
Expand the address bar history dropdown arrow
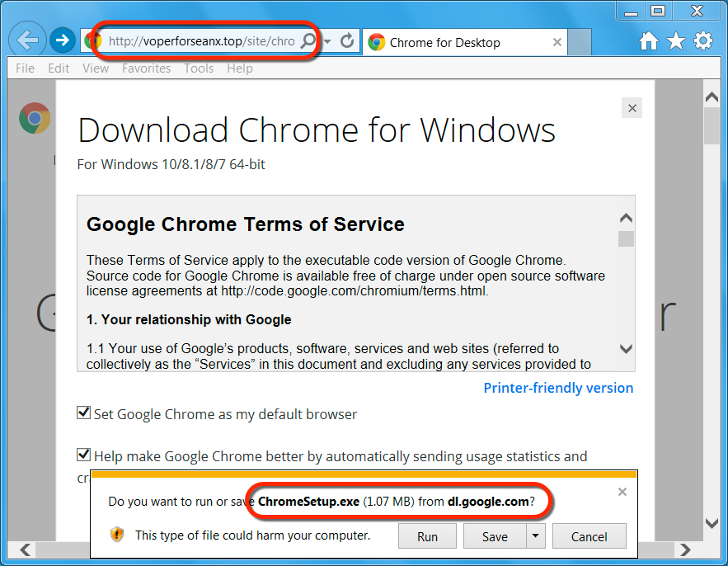pos(327,41)
